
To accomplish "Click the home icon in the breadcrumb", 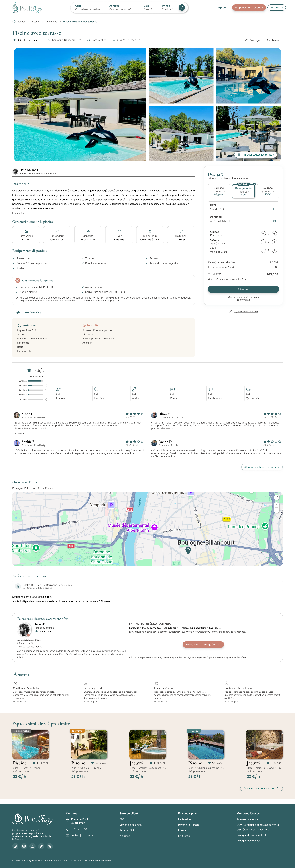I will (14, 22).
